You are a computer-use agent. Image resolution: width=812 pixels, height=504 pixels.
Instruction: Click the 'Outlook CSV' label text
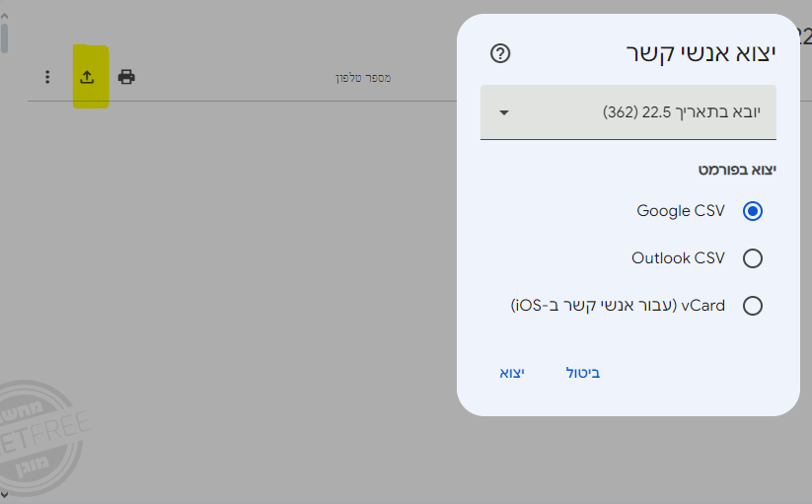[x=678, y=258]
